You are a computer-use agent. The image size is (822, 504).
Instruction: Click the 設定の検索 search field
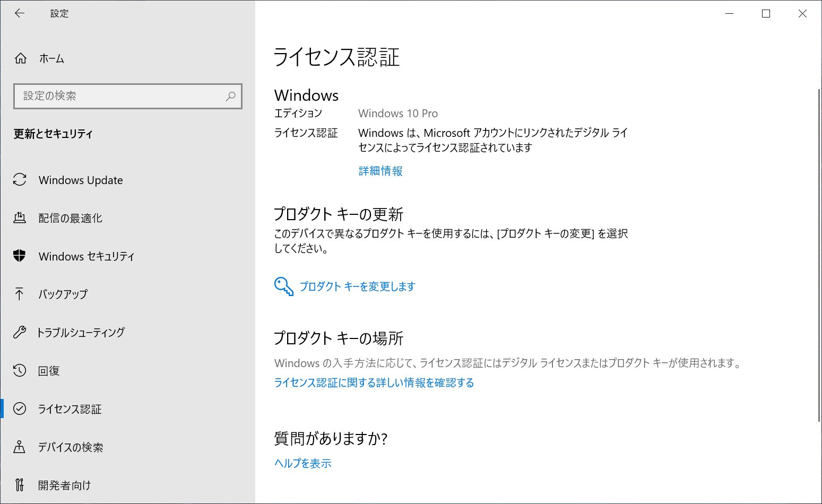[x=128, y=96]
